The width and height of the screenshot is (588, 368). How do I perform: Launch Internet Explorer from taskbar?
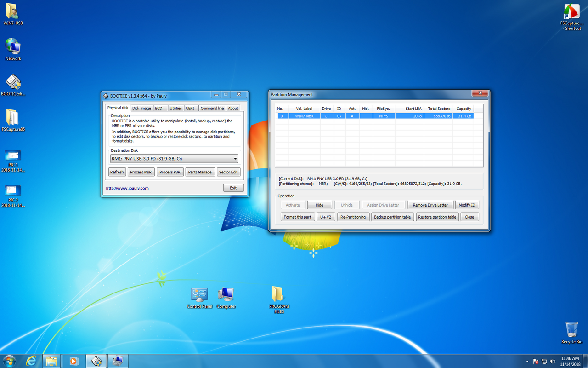(x=31, y=361)
